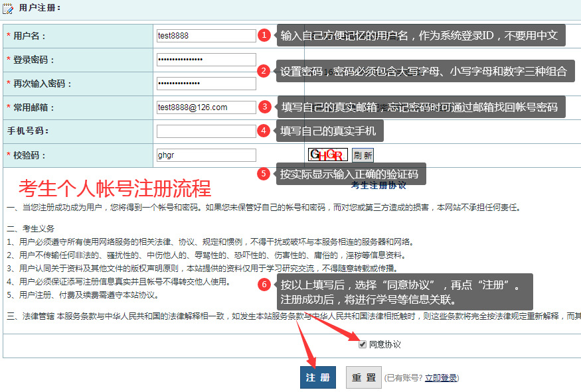581x392 pixels.
Task: Click the red step 4 badge beside phone number
Action: pyautogui.click(x=264, y=131)
